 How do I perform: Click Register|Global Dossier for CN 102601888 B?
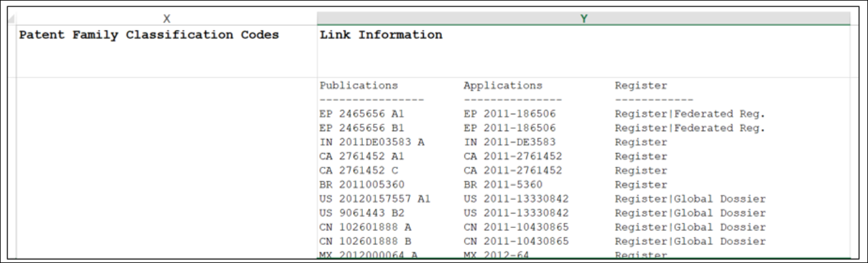tap(690, 241)
